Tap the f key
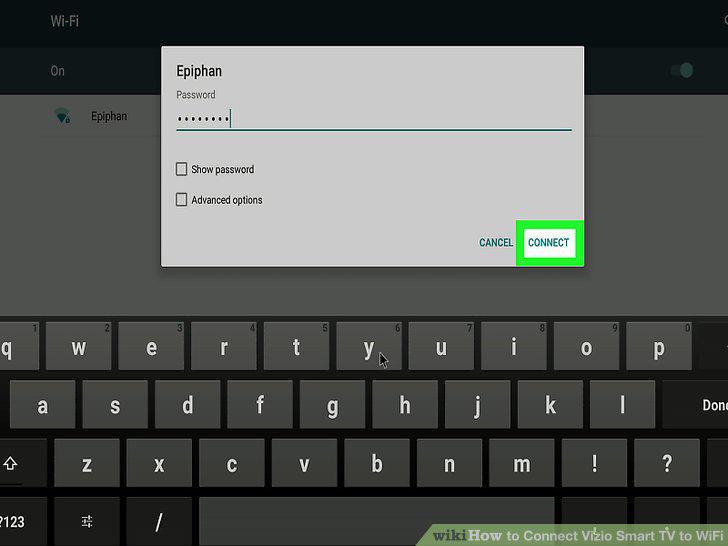This screenshot has width=728, height=546. pos(260,405)
